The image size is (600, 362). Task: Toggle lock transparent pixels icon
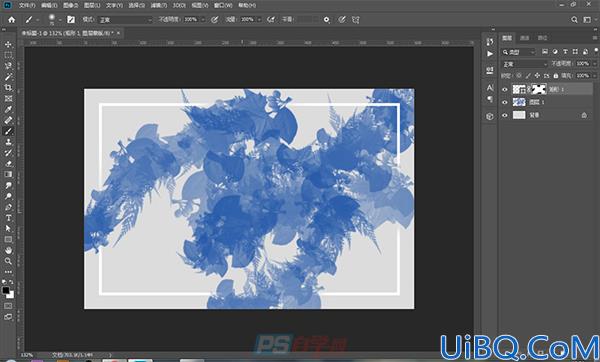click(x=519, y=76)
